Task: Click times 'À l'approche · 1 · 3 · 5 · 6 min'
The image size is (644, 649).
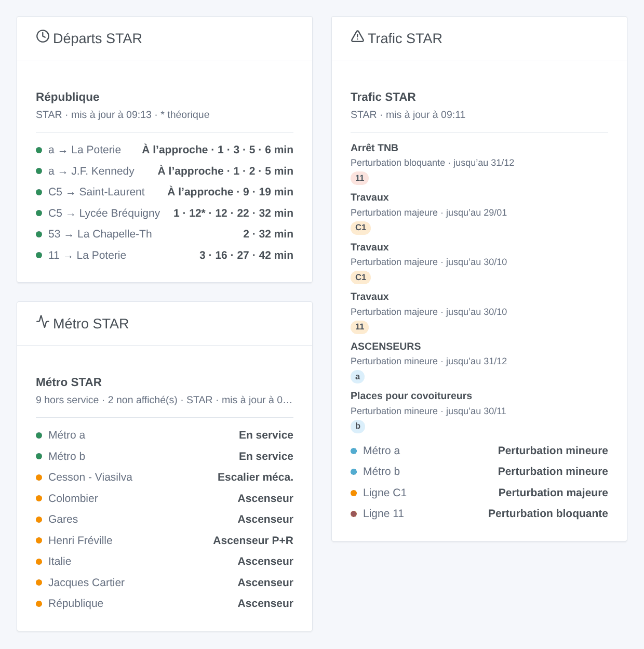Action: click(x=218, y=150)
